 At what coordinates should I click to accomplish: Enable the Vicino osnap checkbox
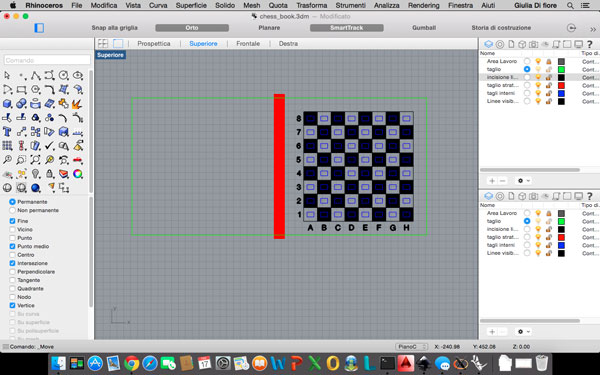(x=12, y=230)
